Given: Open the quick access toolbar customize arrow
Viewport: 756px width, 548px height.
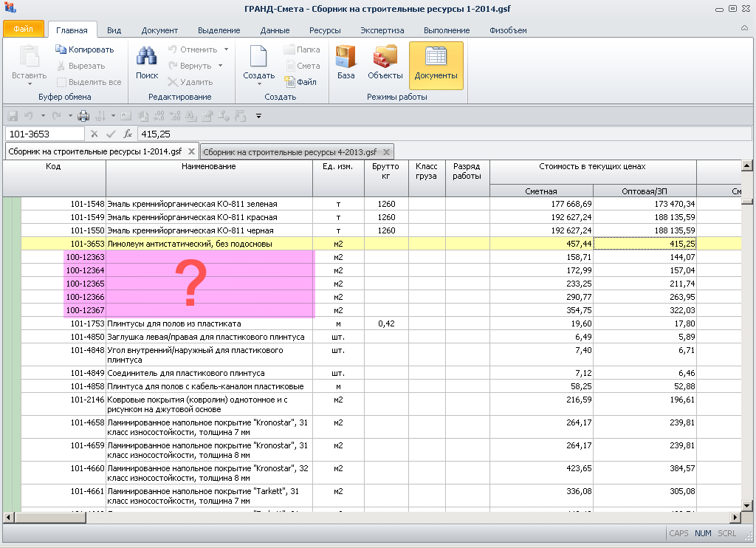Looking at the screenshot, I should pyautogui.click(x=258, y=116).
